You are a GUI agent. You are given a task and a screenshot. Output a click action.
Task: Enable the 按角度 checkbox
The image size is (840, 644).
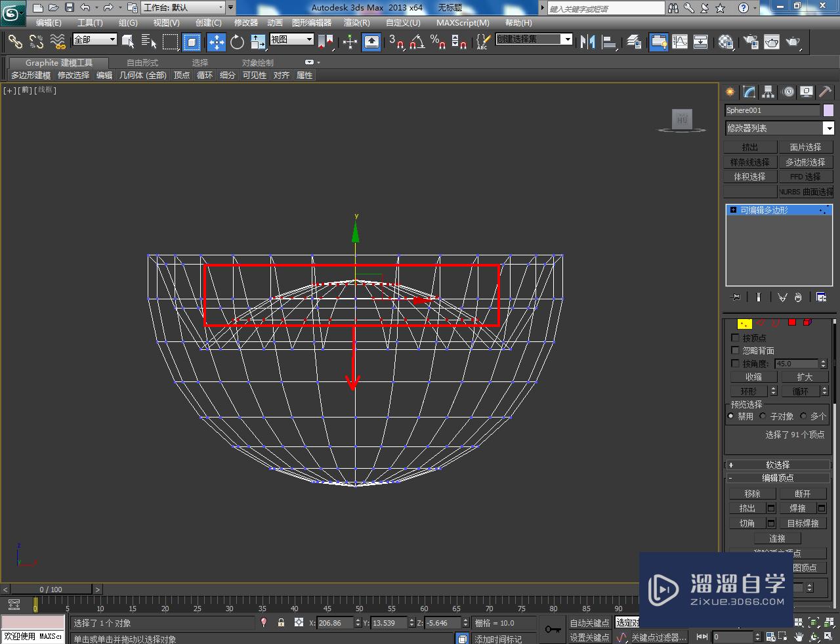(x=735, y=363)
